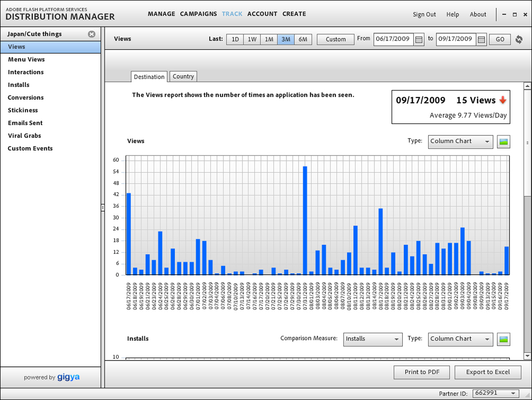The height and width of the screenshot is (400, 532).
Task: Click the Export to Excel button
Action: pyautogui.click(x=488, y=372)
